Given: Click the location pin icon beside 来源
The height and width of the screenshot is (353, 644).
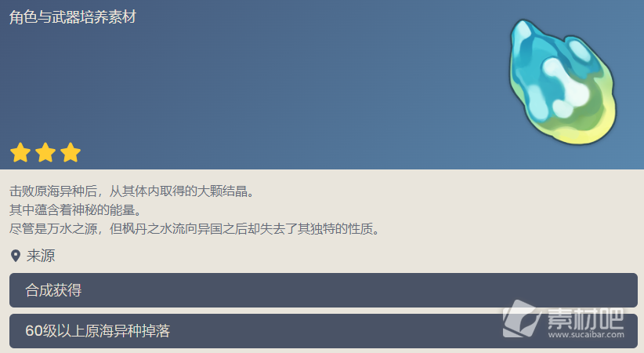Looking at the screenshot, I should pyautogui.click(x=16, y=256).
